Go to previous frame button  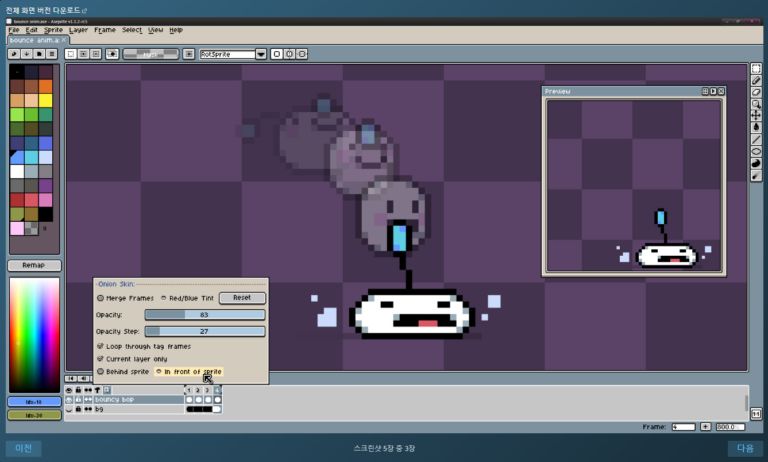[x=84, y=378]
